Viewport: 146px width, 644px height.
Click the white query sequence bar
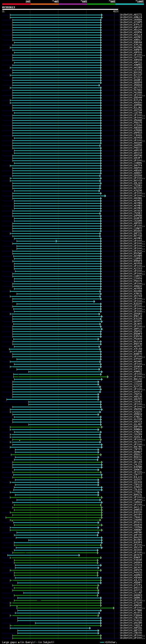click(60, 10)
